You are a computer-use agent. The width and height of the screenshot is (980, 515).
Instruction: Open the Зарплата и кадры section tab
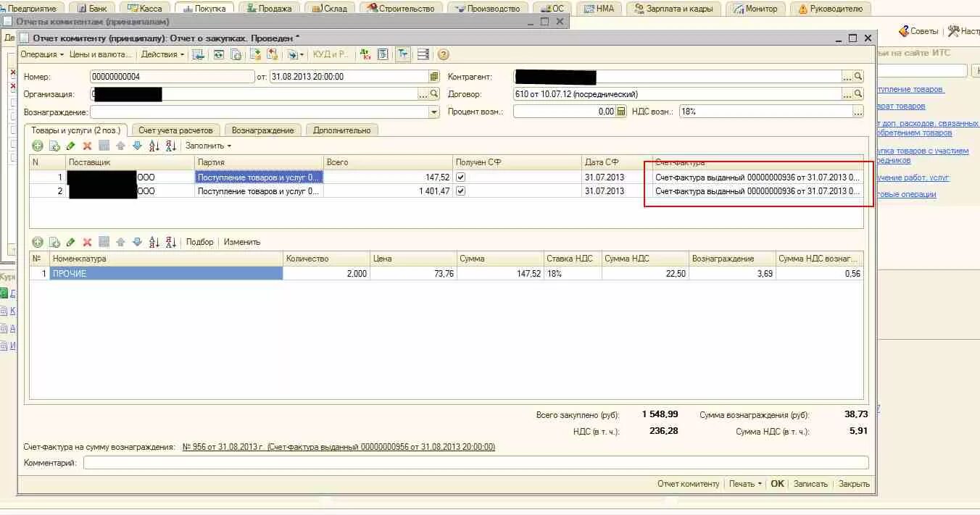point(673,9)
